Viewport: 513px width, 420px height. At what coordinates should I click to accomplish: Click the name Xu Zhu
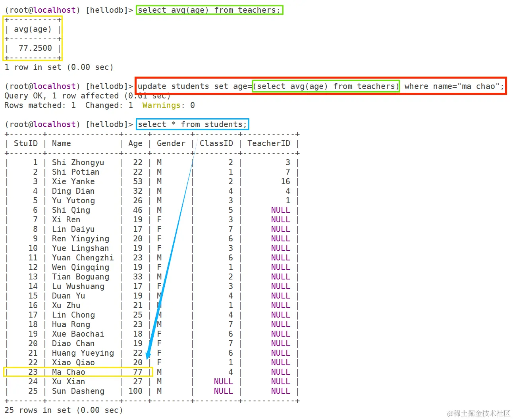click(x=66, y=305)
